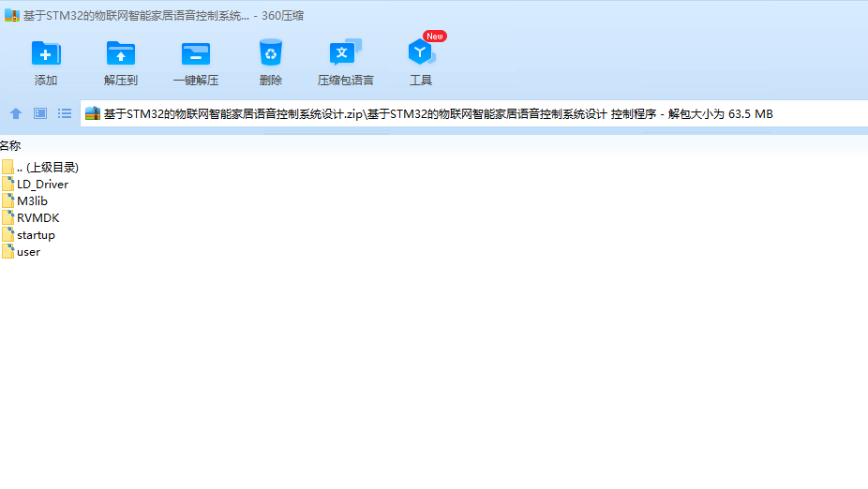Select the startup folder icon
The width and height of the screenshot is (868, 489).
7,234
